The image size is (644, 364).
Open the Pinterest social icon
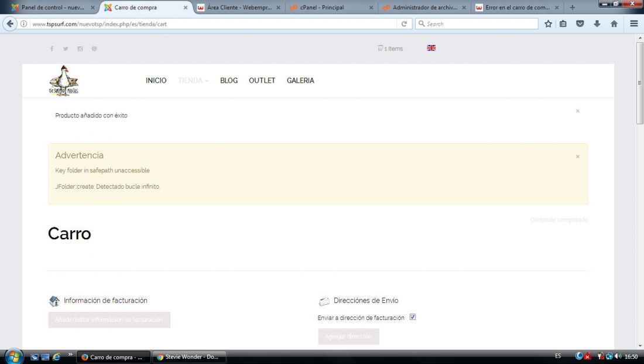tap(94, 49)
